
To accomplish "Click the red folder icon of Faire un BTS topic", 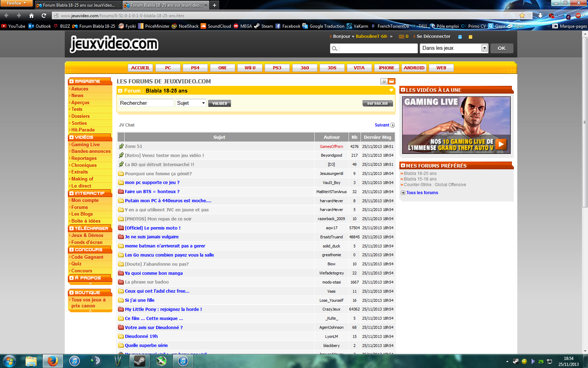I will point(121,191).
